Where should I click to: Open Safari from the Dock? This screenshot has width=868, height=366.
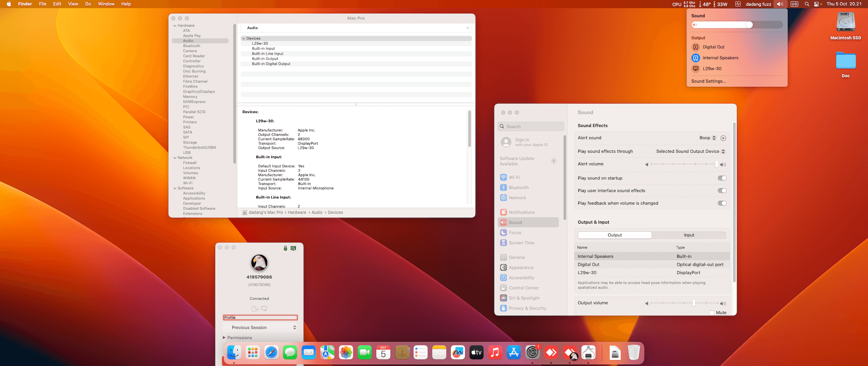point(271,352)
